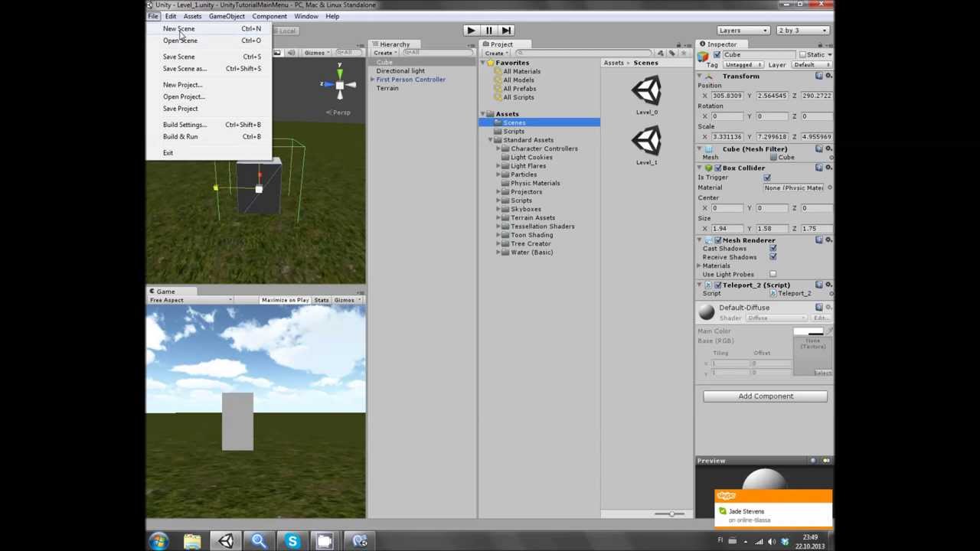Open the Layer Default dropdown
The width and height of the screenshot is (980, 551).
[x=811, y=65]
